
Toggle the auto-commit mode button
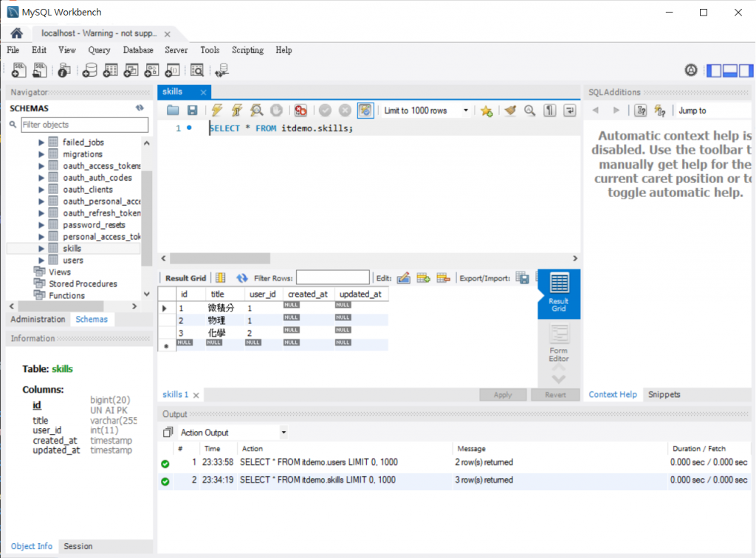pos(365,111)
